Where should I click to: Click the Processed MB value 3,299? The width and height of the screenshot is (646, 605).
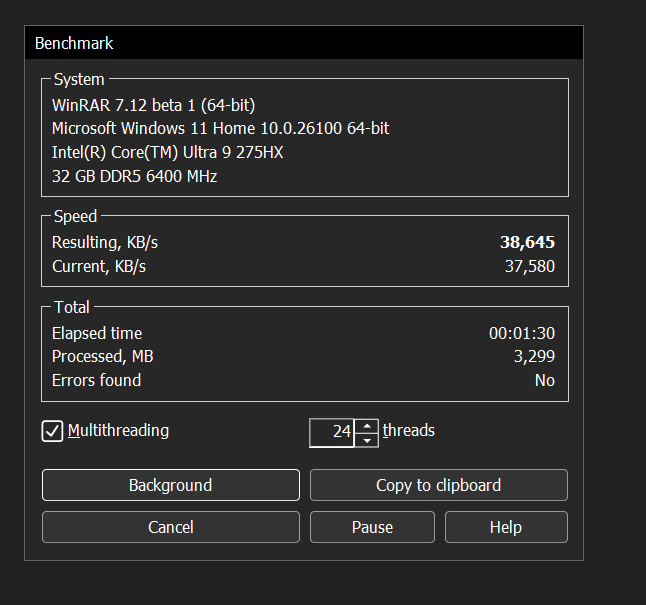(x=534, y=356)
